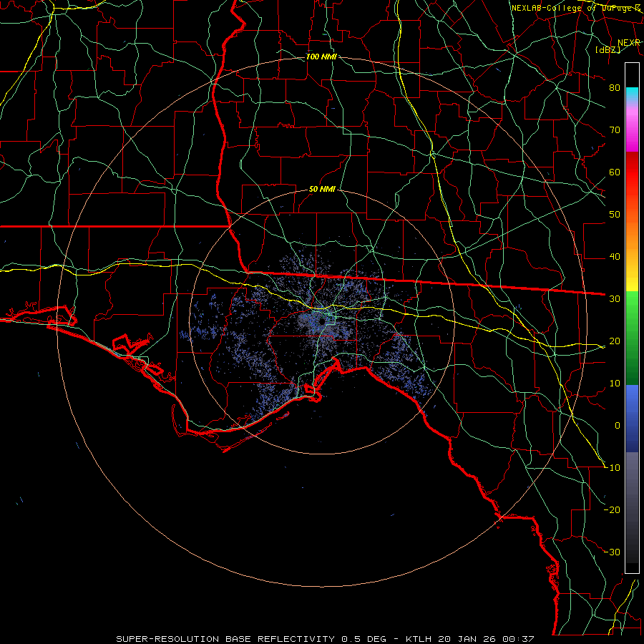This screenshot has width=644, height=644.
Task: Click the 50 dBZ scale label
Action: click(x=615, y=215)
